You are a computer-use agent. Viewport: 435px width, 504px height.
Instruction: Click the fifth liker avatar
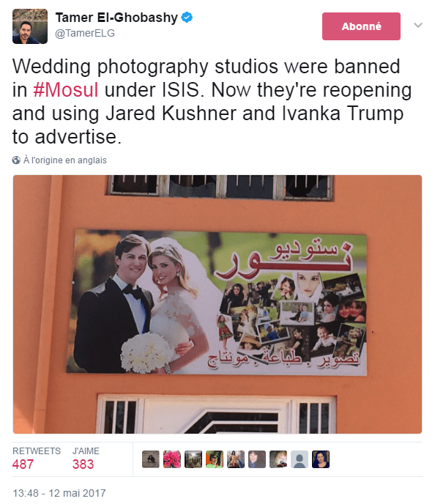(236, 459)
